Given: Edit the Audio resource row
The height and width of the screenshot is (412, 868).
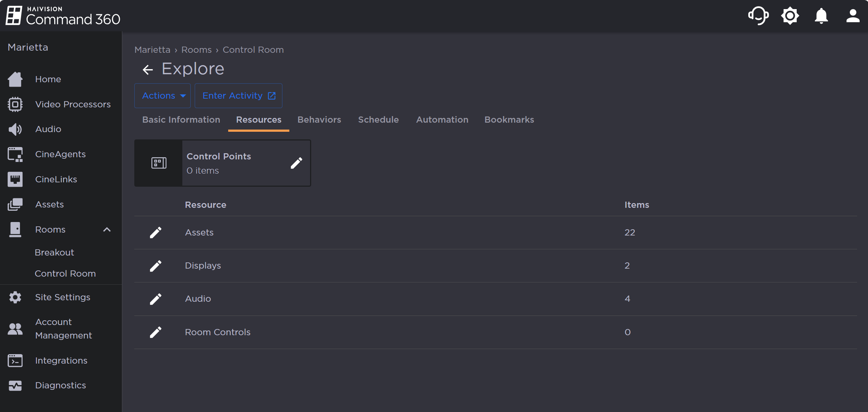Looking at the screenshot, I should 156,299.
